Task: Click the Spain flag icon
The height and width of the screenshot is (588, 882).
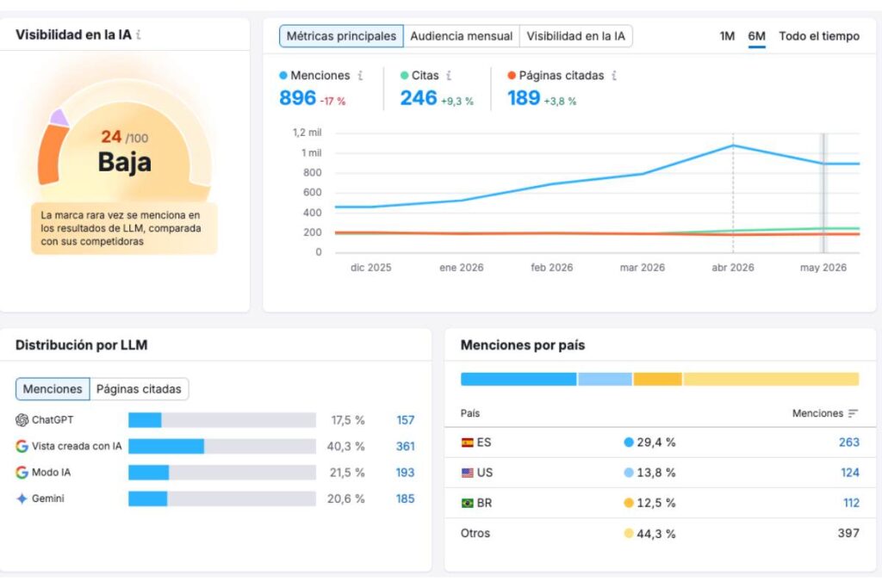Action: coord(468,443)
